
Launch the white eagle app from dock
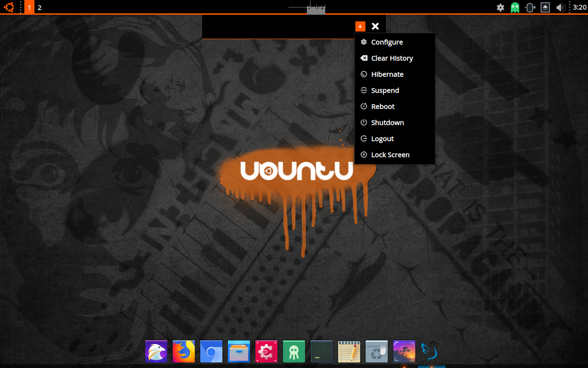[x=156, y=351]
